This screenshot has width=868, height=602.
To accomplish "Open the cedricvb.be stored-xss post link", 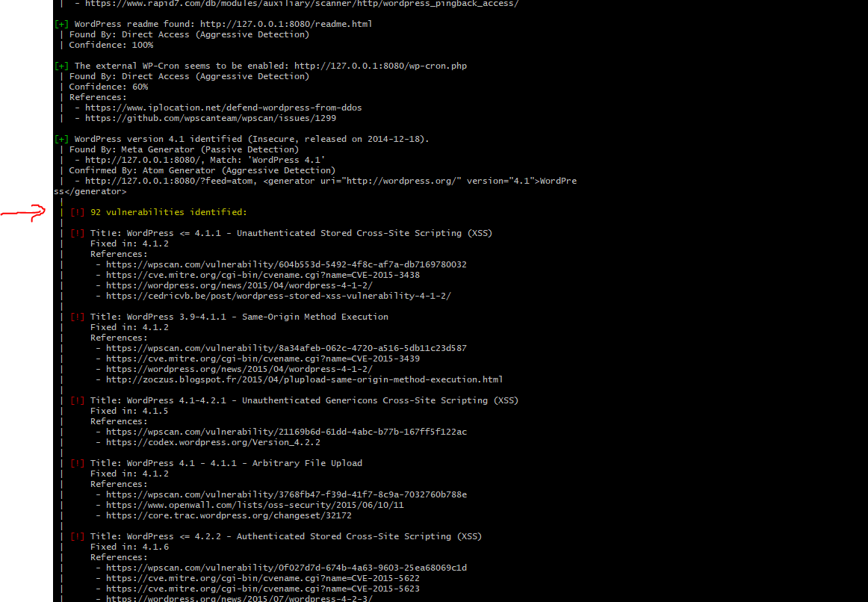I will [279, 296].
